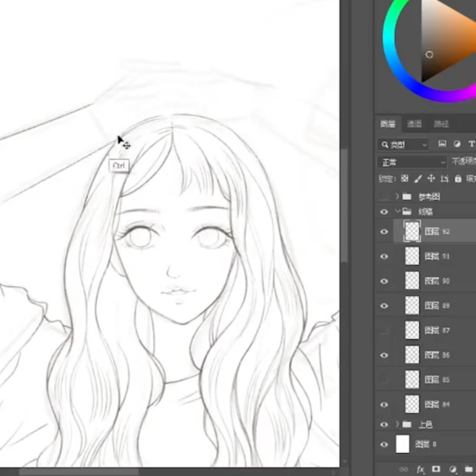Toggle visibility of 图层 84
The width and height of the screenshot is (476, 476).
click(x=384, y=405)
